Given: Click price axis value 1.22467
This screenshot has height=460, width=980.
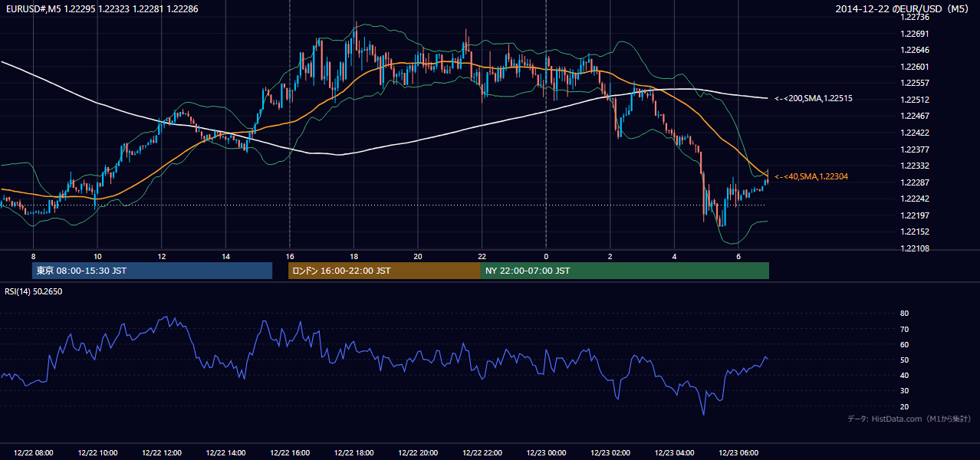Looking at the screenshot, I should (x=916, y=116).
